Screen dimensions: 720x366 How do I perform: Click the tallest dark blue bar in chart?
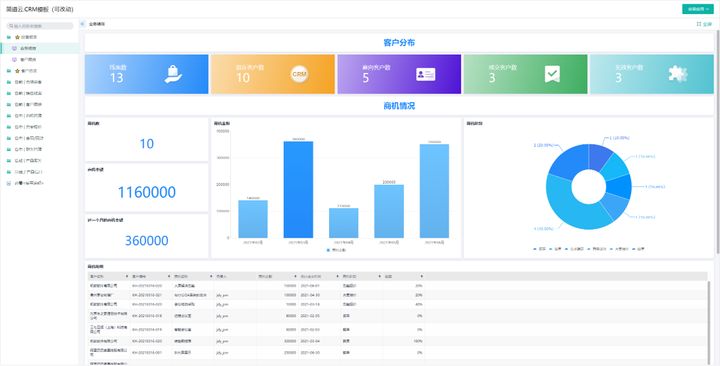(x=298, y=190)
